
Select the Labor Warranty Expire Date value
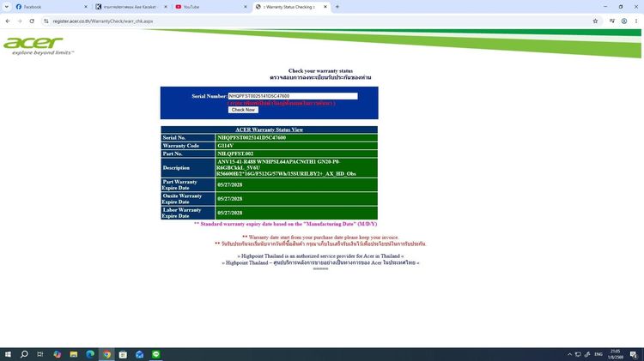point(229,213)
